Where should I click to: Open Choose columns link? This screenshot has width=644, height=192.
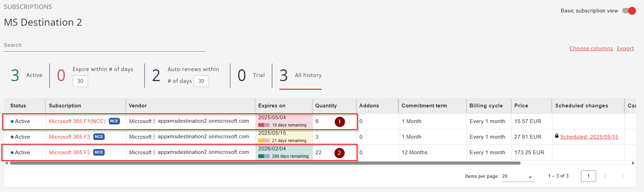click(591, 49)
